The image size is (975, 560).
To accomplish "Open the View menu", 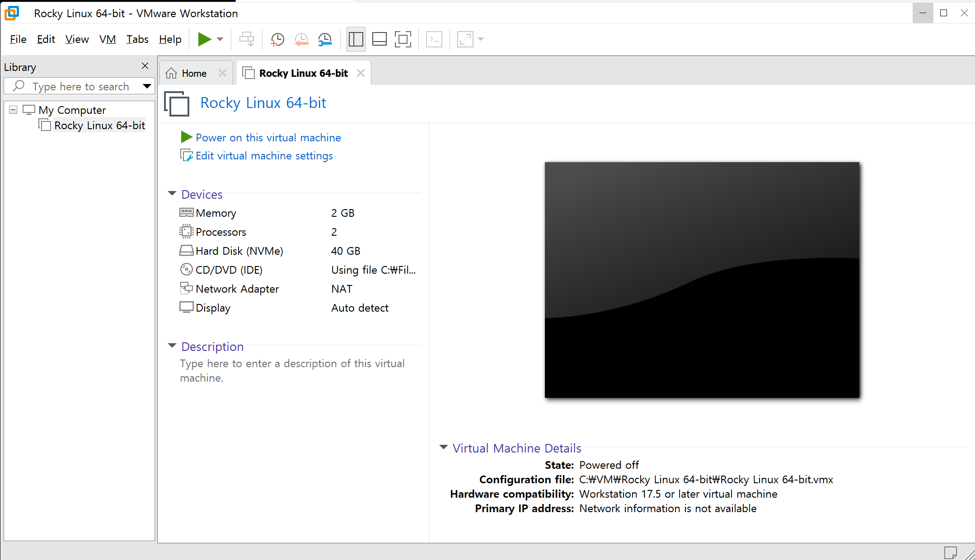I will pos(77,39).
